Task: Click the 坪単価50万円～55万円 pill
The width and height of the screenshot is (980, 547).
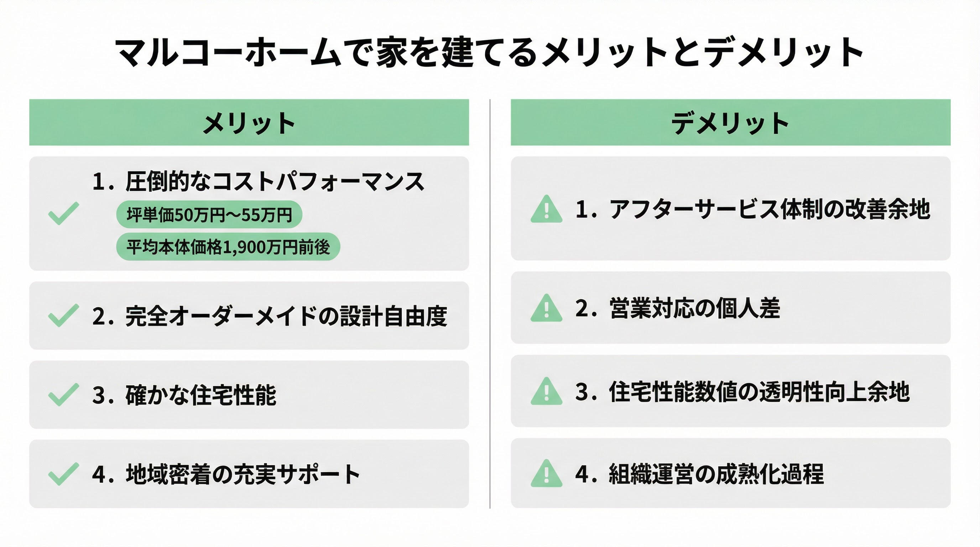Action: 209,214
